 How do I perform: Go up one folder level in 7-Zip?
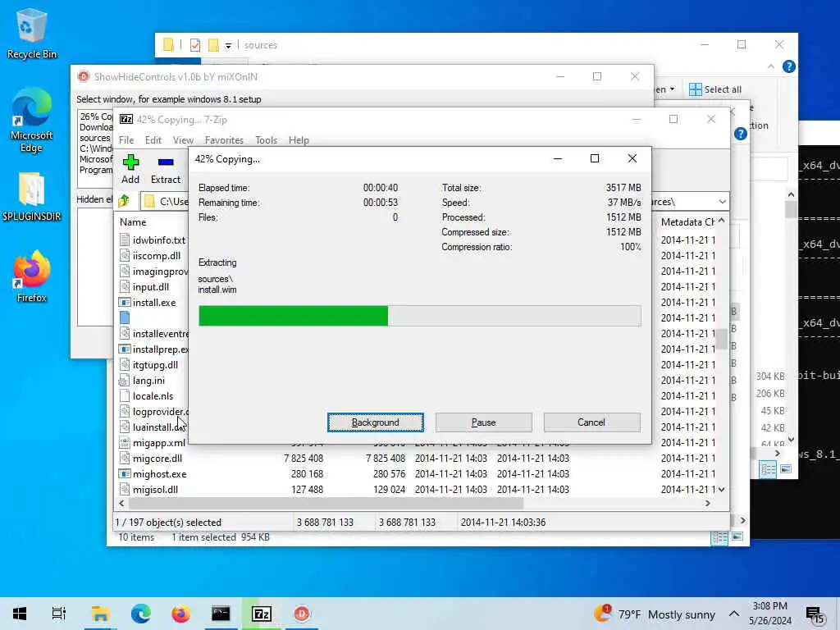click(x=124, y=202)
